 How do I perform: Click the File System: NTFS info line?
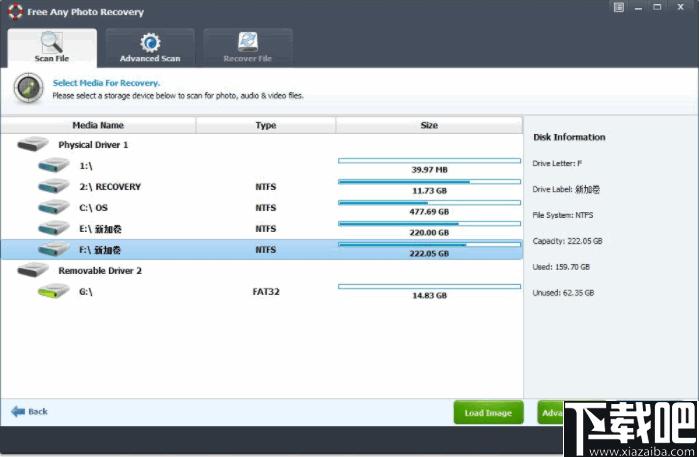(563, 215)
